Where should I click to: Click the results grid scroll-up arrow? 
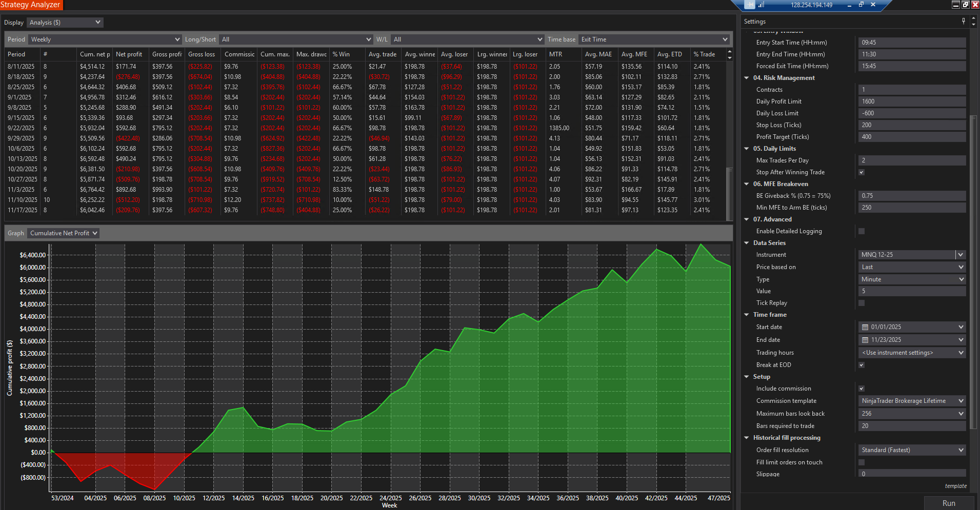[x=730, y=52]
